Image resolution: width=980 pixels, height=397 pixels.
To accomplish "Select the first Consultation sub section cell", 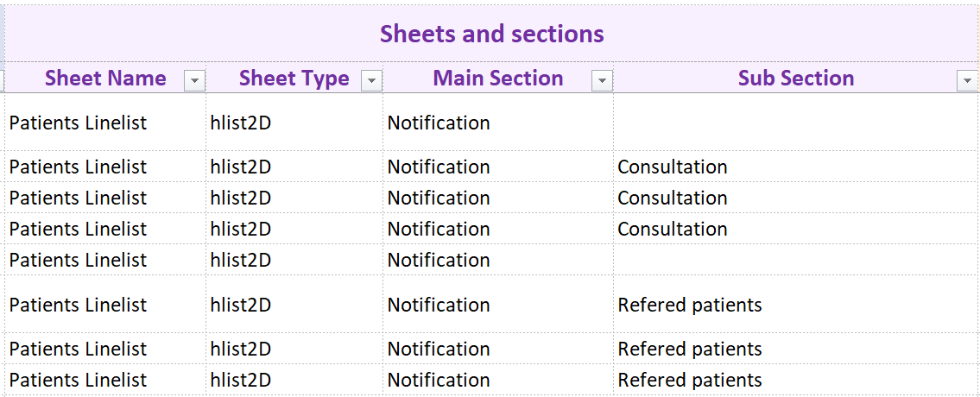I will click(x=673, y=167).
